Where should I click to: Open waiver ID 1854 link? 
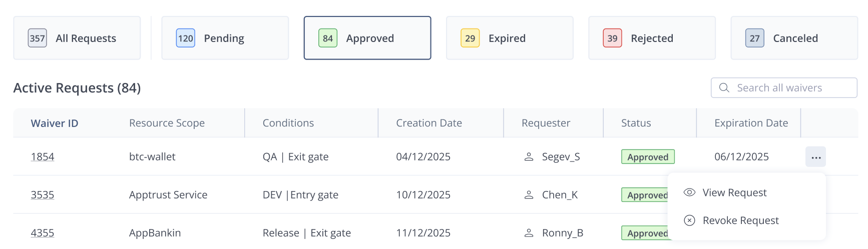pos(43,157)
